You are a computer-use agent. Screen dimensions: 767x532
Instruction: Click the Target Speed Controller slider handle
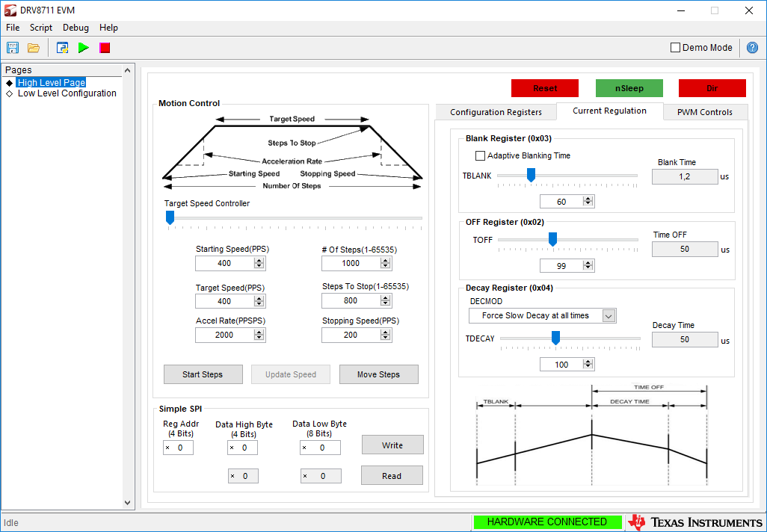point(170,217)
